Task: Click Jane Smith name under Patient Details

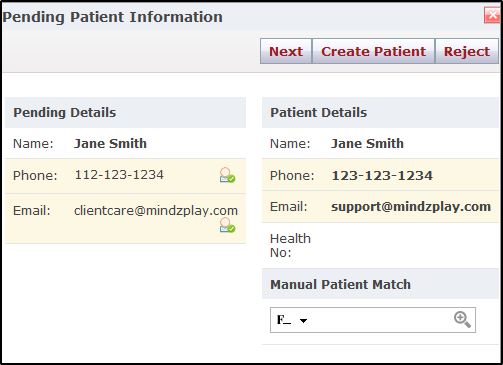Action: point(367,144)
